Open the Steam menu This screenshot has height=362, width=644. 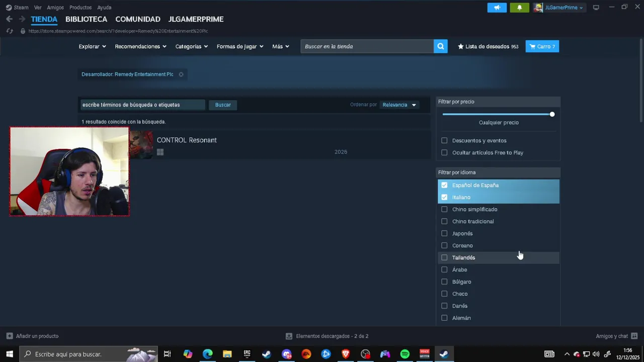[17, 8]
